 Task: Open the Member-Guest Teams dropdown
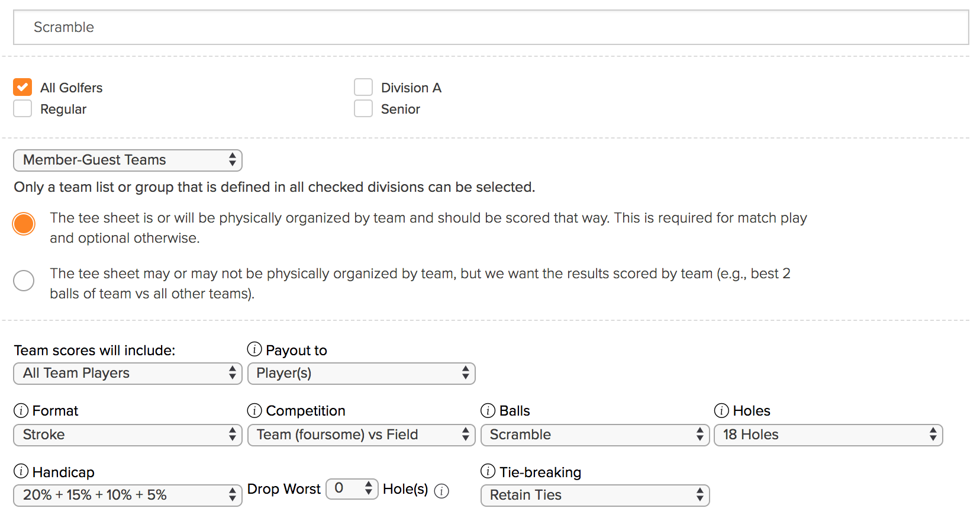pyautogui.click(x=128, y=160)
